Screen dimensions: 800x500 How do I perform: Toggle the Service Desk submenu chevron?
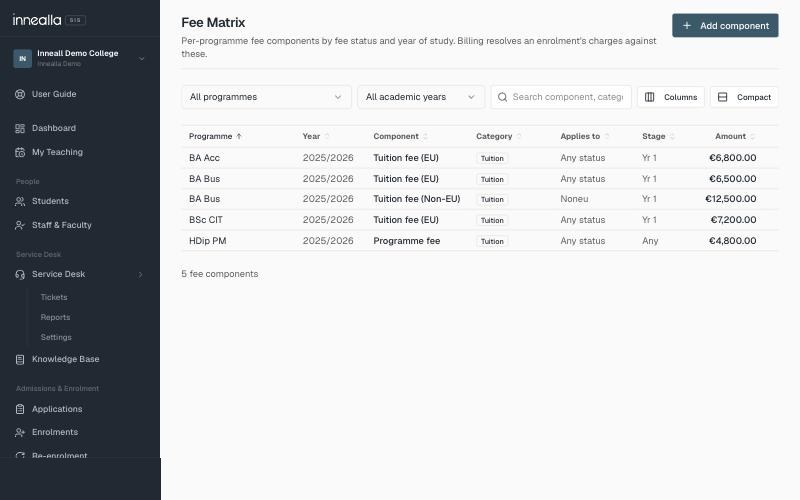click(140, 274)
